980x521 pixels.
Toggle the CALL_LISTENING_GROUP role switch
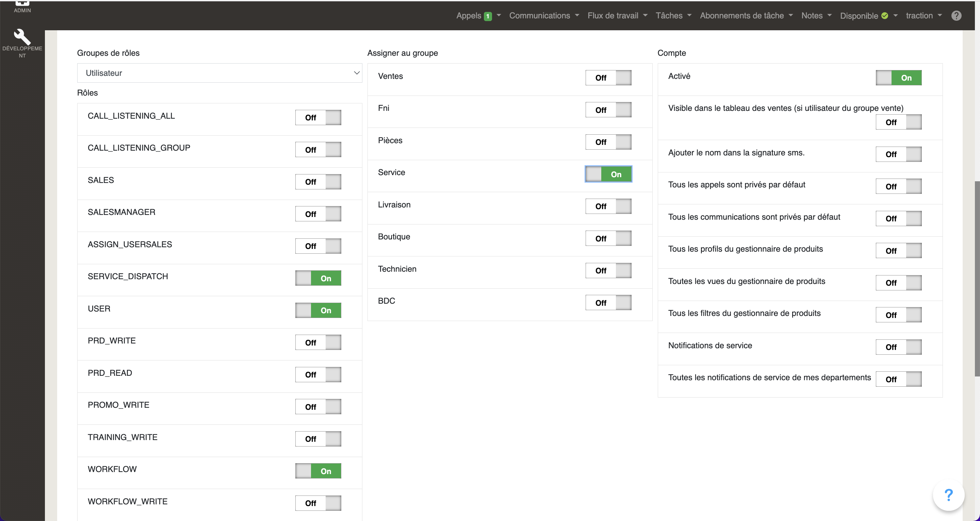click(318, 149)
